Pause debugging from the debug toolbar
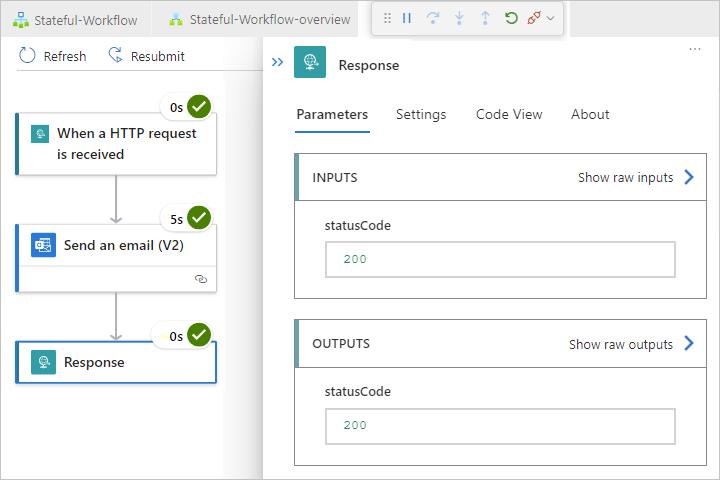720x480 pixels. [x=407, y=18]
